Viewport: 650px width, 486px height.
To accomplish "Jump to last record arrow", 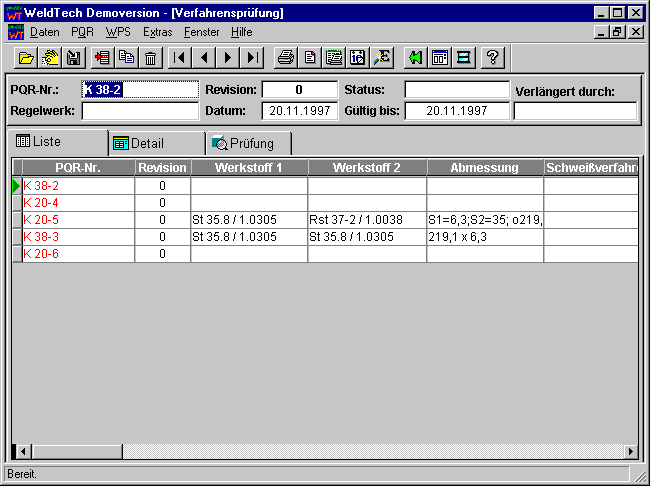I will [x=253, y=57].
